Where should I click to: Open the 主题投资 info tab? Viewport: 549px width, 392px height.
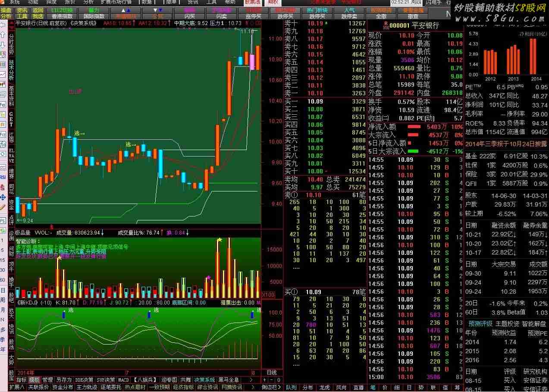click(x=508, y=323)
